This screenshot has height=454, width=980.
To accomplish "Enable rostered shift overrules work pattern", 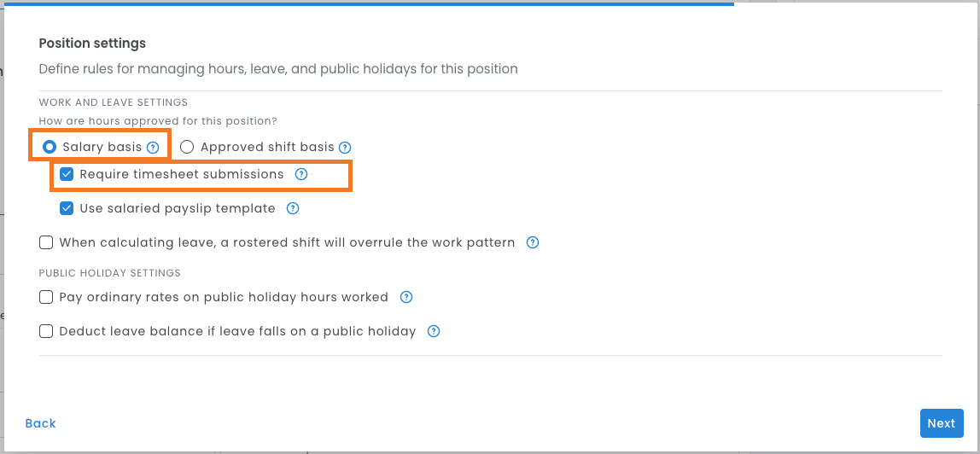I will pos(46,242).
